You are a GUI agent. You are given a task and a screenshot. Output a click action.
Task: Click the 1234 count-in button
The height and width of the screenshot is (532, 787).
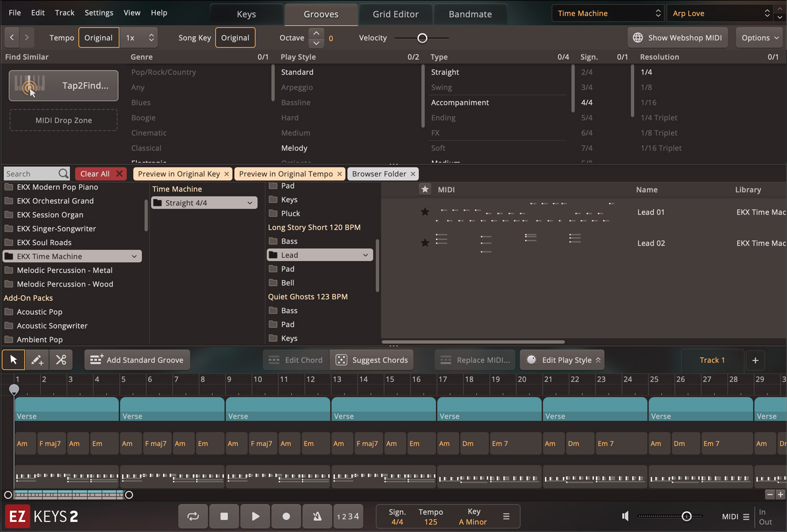(348, 516)
